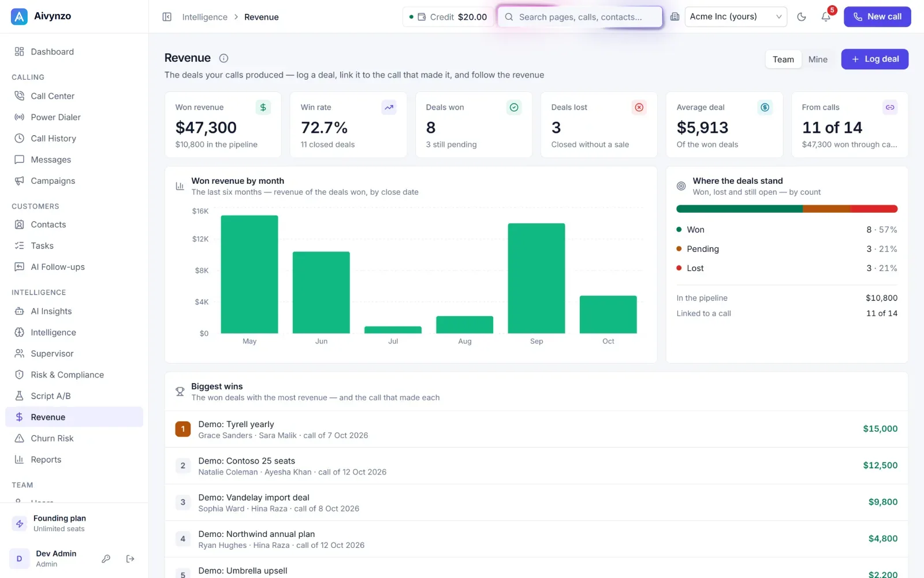Open Call History page
Screen dimensions: 924x578
74,138
